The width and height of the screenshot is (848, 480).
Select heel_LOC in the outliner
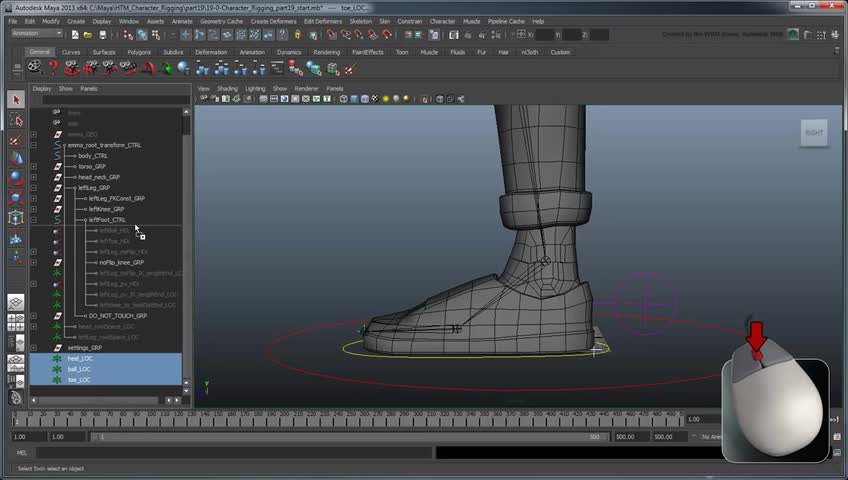tap(79, 358)
